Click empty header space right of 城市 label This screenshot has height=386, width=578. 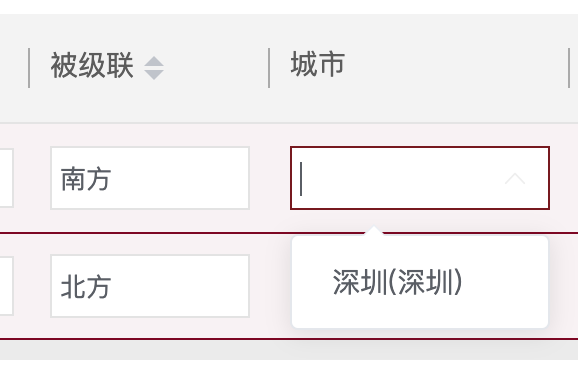pos(457,68)
